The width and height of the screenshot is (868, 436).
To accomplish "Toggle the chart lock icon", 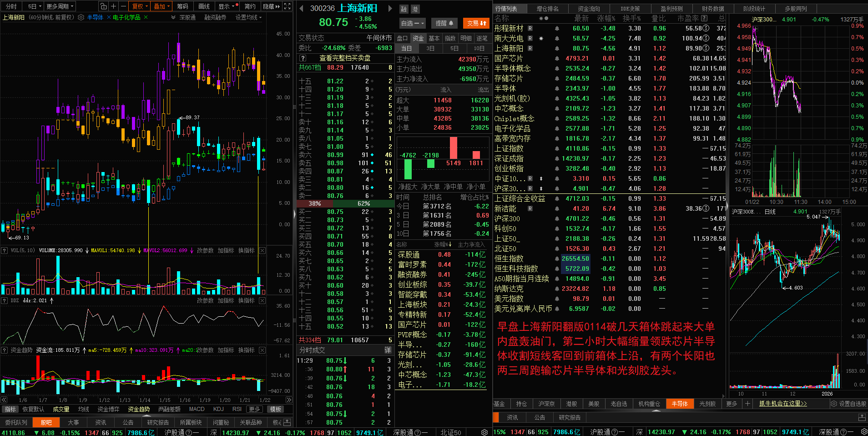I will pyautogui.click(x=104, y=6).
